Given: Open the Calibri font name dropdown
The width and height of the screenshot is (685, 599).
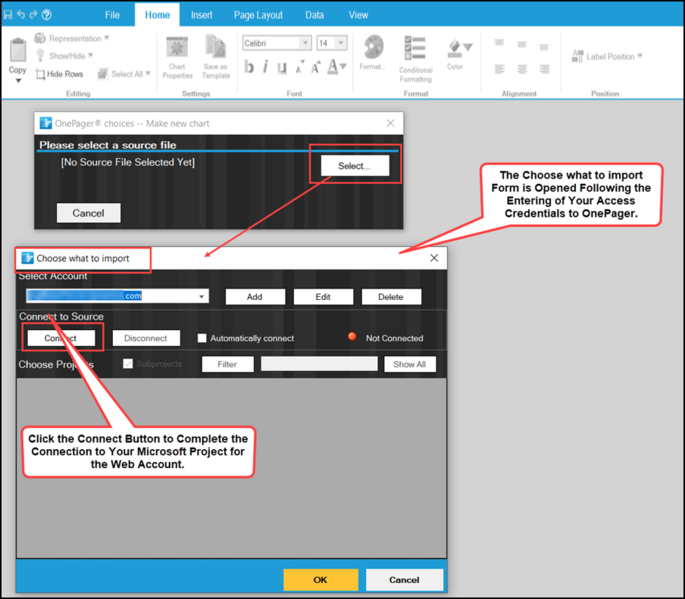Looking at the screenshot, I should click(x=305, y=43).
